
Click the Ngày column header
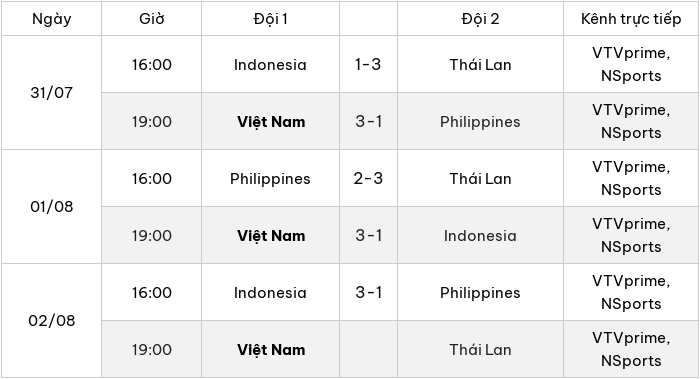point(51,19)
